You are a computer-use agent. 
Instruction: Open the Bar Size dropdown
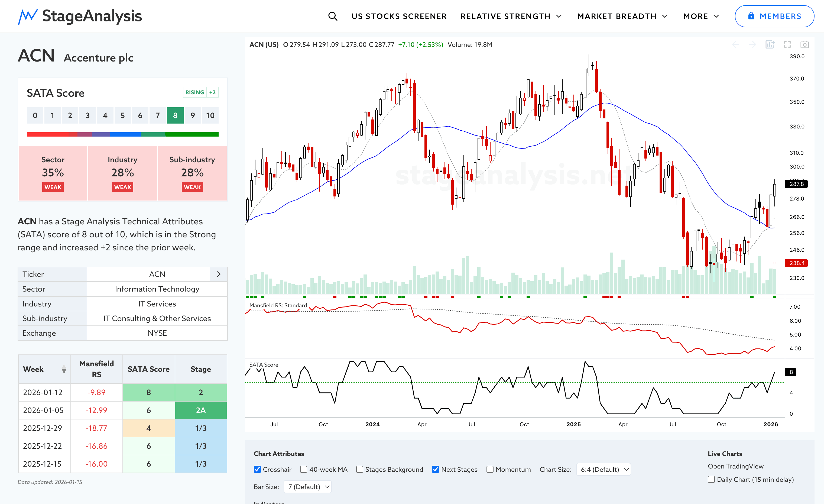(308, 487)
